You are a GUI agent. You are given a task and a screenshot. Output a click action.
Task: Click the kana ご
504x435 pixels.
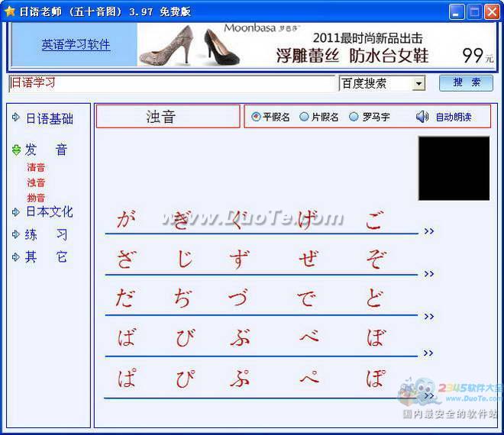374,221
